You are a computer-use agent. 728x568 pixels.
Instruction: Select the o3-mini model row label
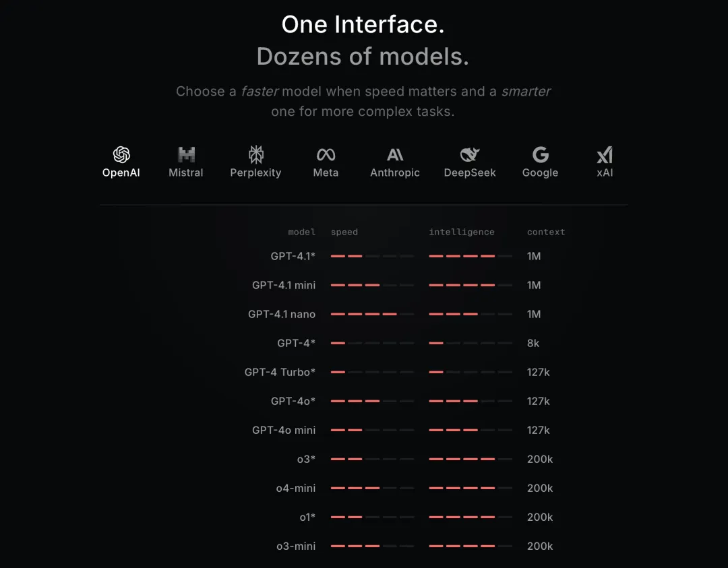pos(295,546)
